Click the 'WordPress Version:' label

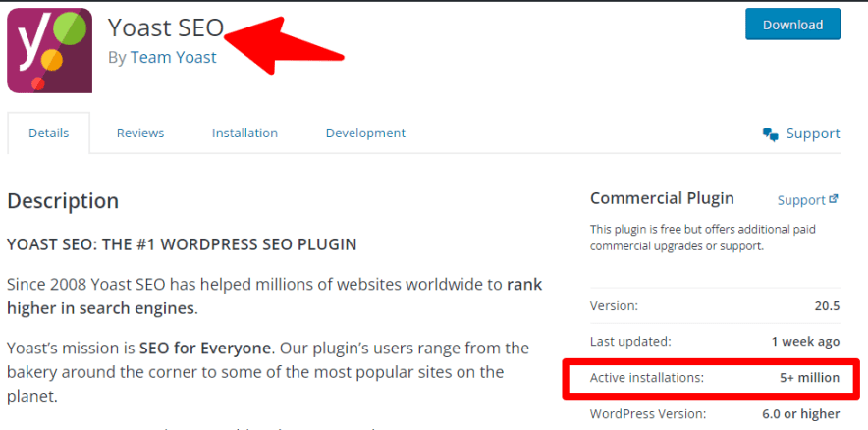tap(648, 413)
